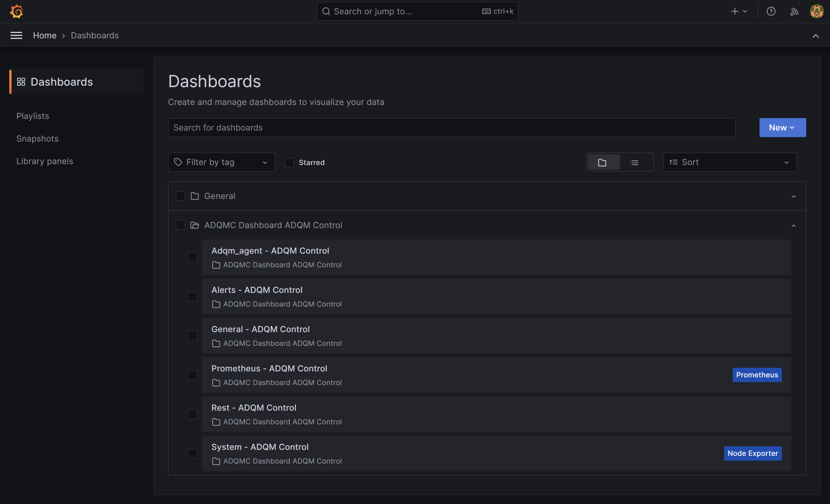Viewport: 830px width, 504px height.
Task: Collapse the ADQMC Dashboard ADQM Control folder
Action: (x=794, y=225)
